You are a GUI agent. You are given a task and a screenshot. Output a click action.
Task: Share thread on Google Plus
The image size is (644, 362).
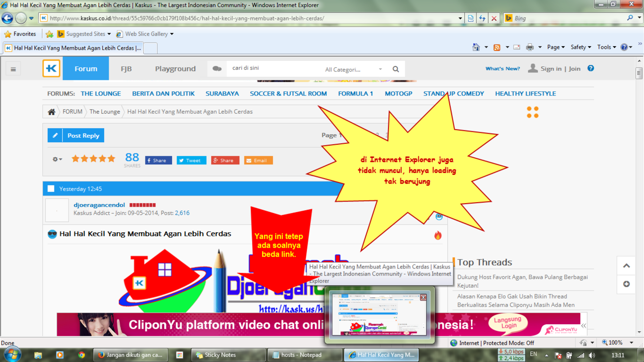[x=225, y=160]
